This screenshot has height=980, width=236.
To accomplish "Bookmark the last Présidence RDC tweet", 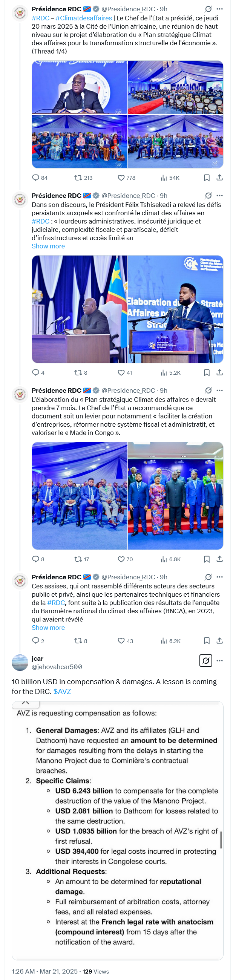I will (207, 641).
